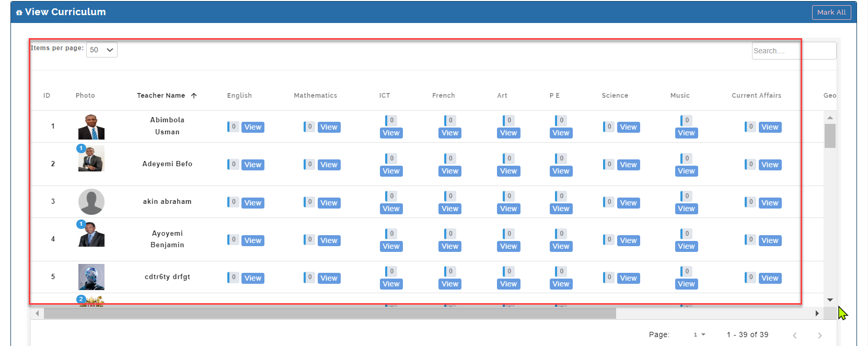The image size is (868, 346).
Task: View French curriculum for cdtr6ty drfgt
Action: 450,284
